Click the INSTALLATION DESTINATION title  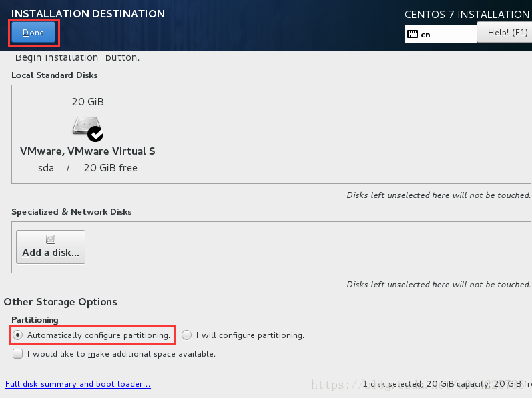[88, 13]
